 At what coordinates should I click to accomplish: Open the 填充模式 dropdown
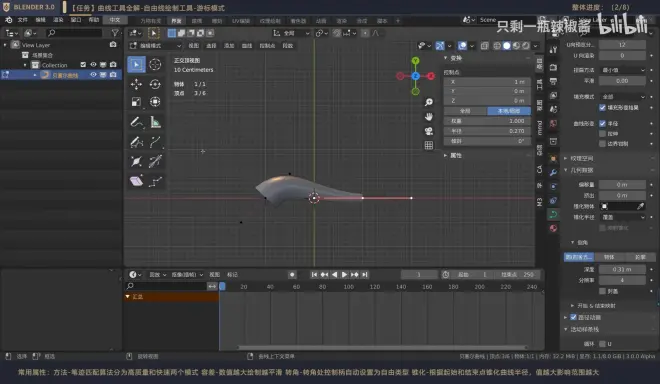(622, 96)
